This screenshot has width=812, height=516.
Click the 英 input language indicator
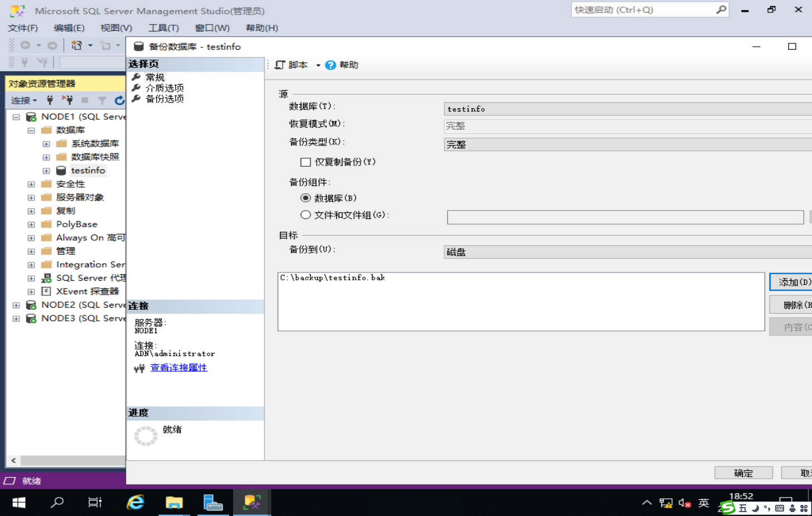[x=704, y=503]
